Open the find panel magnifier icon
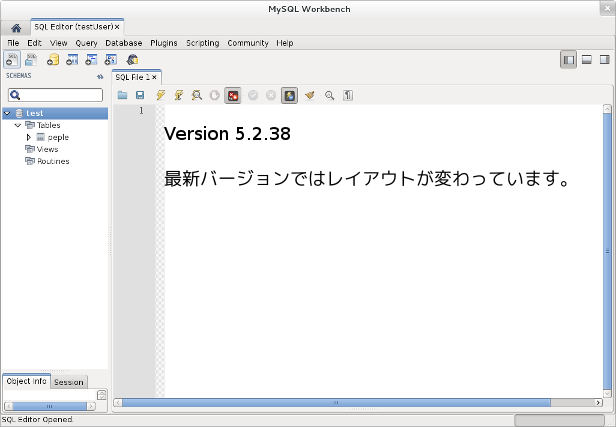 pyautogui.click(x=329, y=95)
